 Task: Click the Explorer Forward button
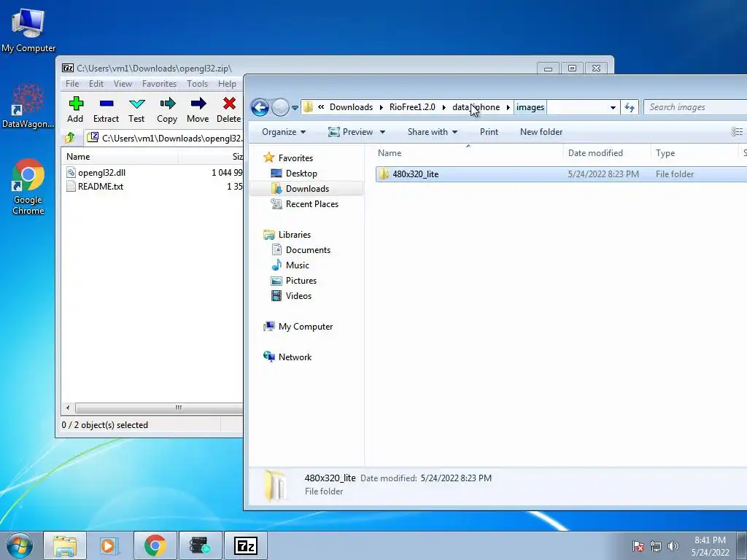[280, 107]
